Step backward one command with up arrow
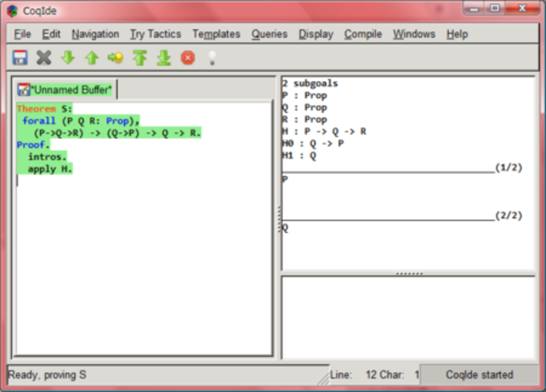Screen dimensions: 546x392 92,58
